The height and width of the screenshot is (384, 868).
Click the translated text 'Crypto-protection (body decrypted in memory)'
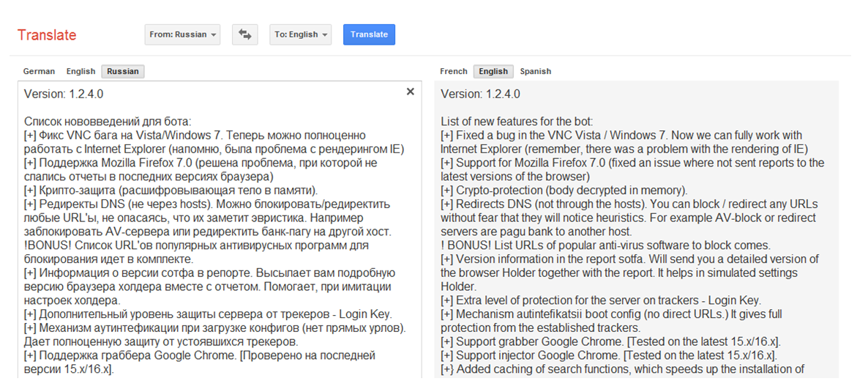572,191
